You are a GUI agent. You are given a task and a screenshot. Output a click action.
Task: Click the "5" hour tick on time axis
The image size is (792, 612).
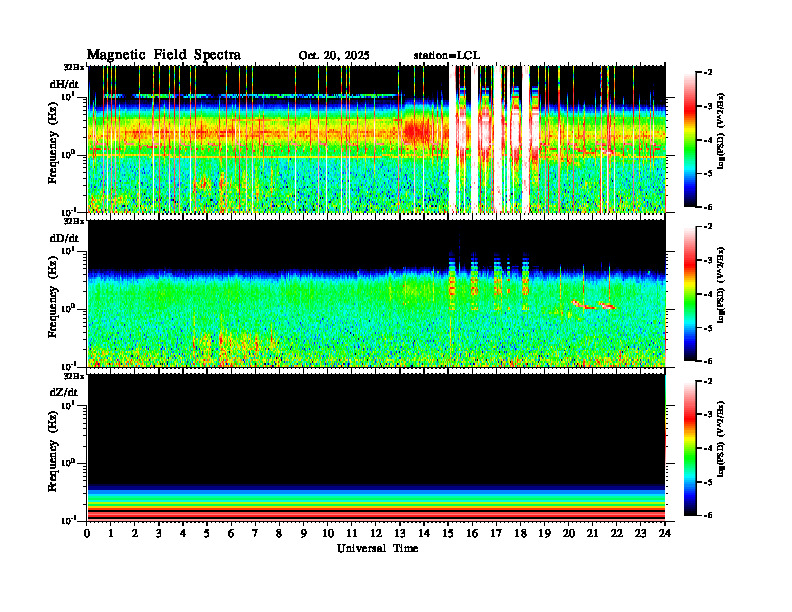(x=207, y=534)
